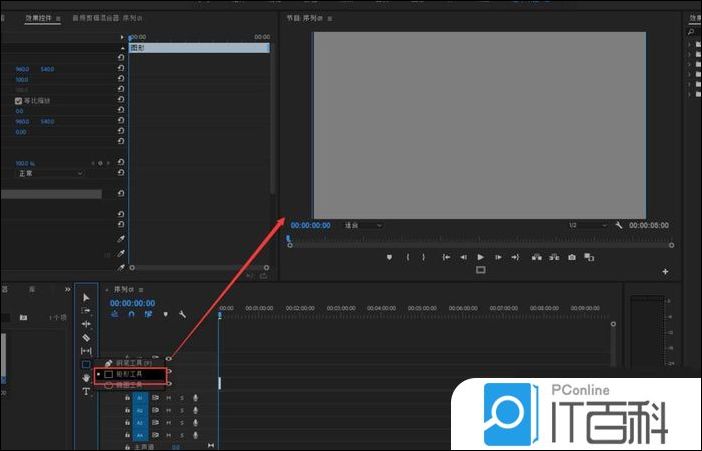Screen dimensions: 702x451
Task: Select the Type (T) tool
Action: [x=86, y=392]
